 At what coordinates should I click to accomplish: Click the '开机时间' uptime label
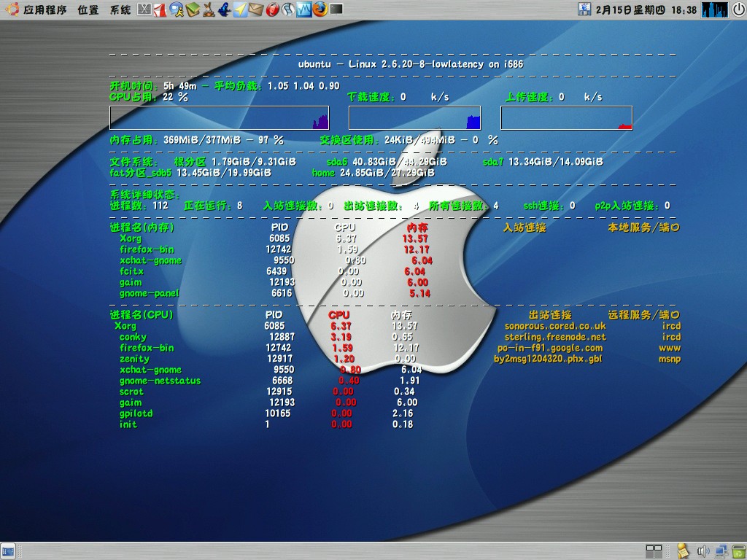point(134,86)
